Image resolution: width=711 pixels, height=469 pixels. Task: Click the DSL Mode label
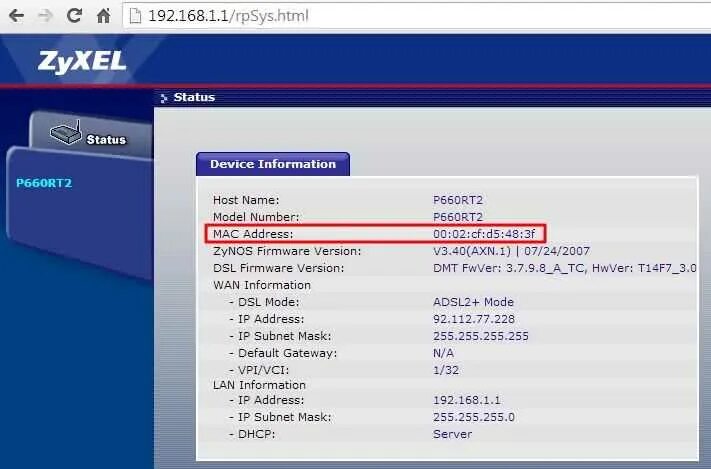(x=268, y=302)
